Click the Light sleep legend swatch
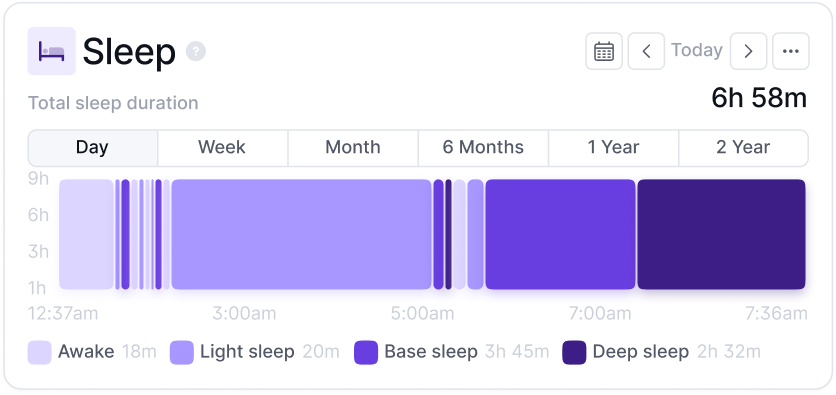The image size is (836, 395). pyautogui.click(x=182, y=352)
